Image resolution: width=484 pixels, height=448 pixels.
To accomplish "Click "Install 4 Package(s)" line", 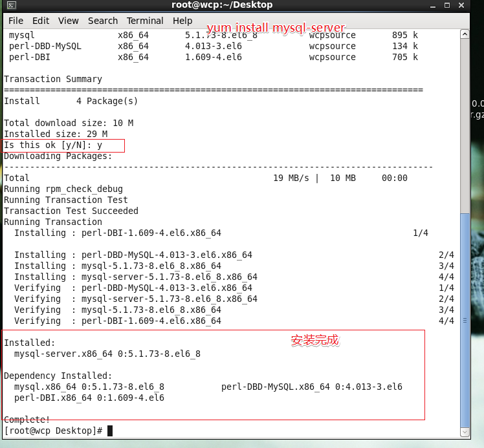I will tap(71, 101).
